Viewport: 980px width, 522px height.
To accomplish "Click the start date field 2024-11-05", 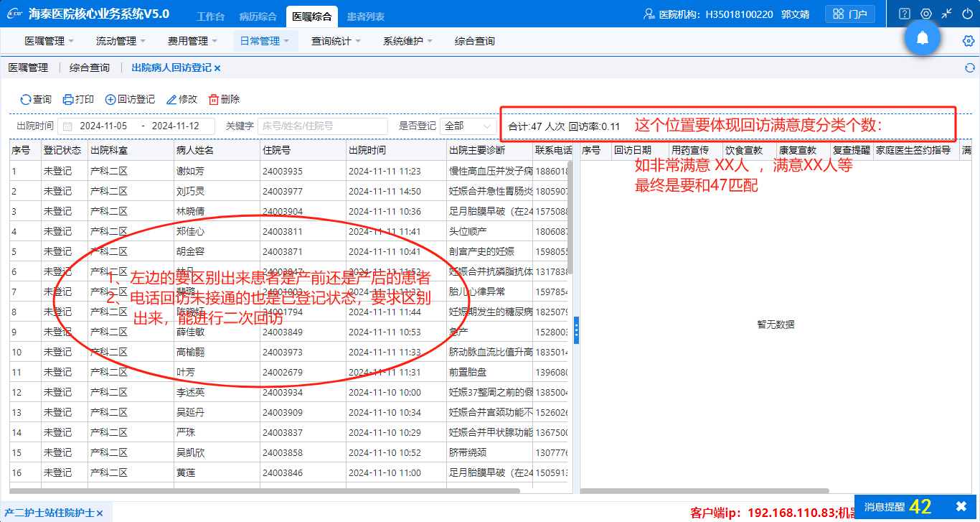I will [x=103, y=126].
